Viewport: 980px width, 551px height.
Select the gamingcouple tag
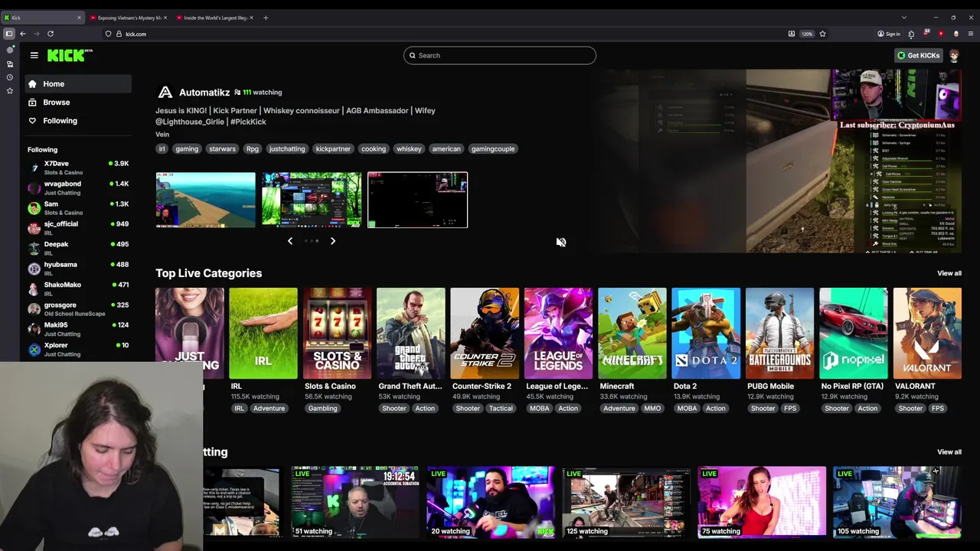tap(493, 149)
